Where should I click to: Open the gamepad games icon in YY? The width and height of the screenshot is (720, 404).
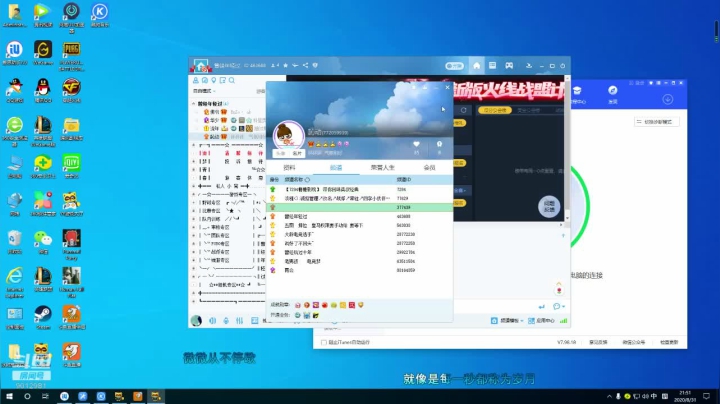click(509, 66)
